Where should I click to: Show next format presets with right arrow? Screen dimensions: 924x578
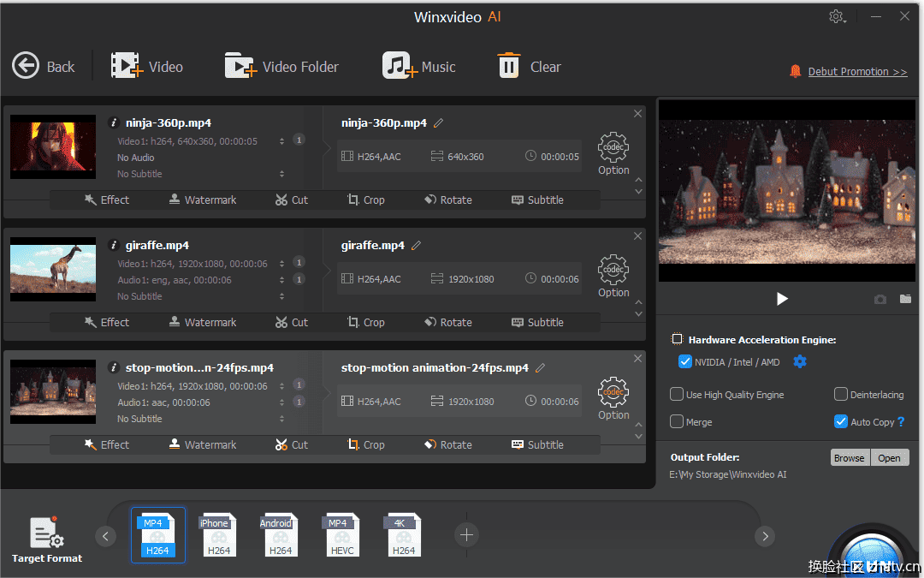pos(765,536)
